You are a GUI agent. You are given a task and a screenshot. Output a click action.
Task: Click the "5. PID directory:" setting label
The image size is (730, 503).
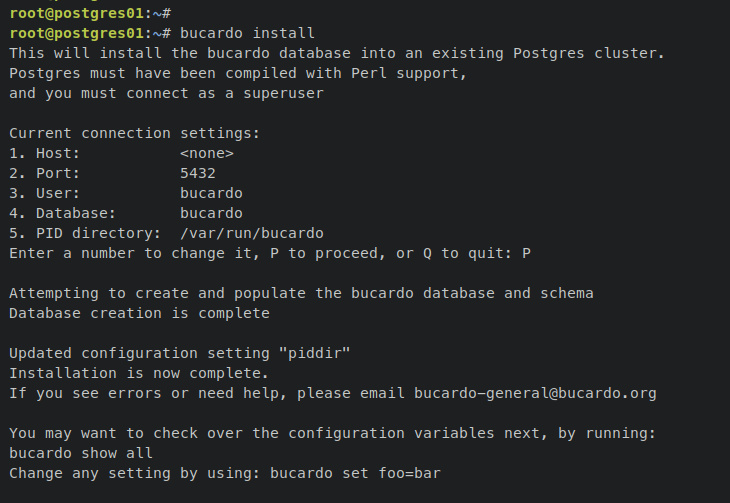(x=85, y=233)
